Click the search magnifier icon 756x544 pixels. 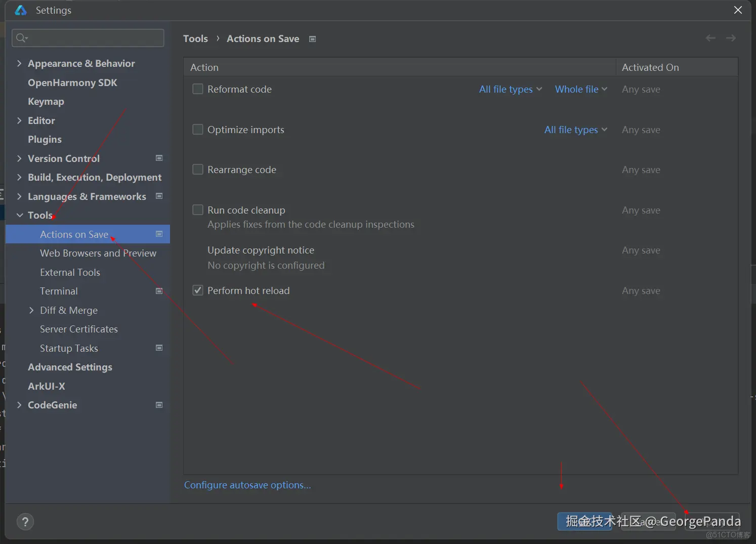(x=21, y=38)
